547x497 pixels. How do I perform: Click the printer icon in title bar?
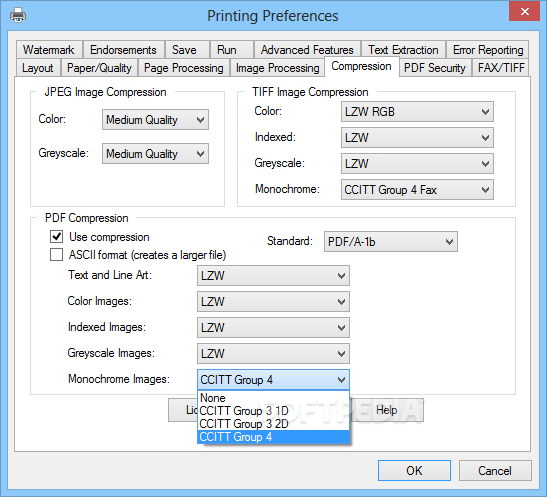click(x=18, y=16)
